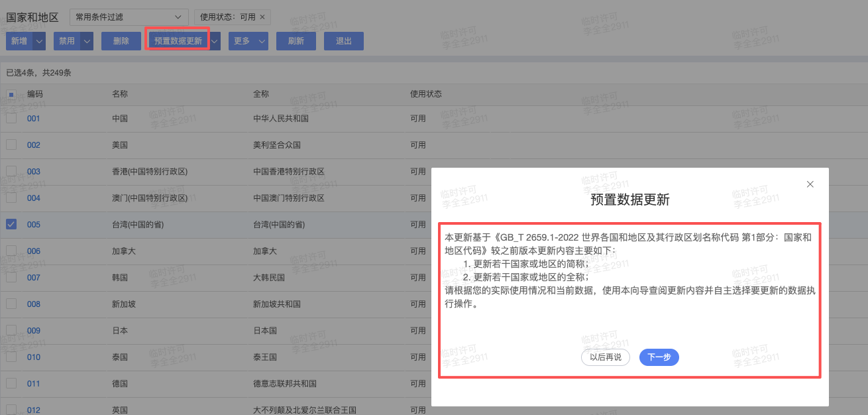The height and width of the screenshot is (415, 868).
Task: Select the 新加坡共和国 cell
Action: (277, 304)
